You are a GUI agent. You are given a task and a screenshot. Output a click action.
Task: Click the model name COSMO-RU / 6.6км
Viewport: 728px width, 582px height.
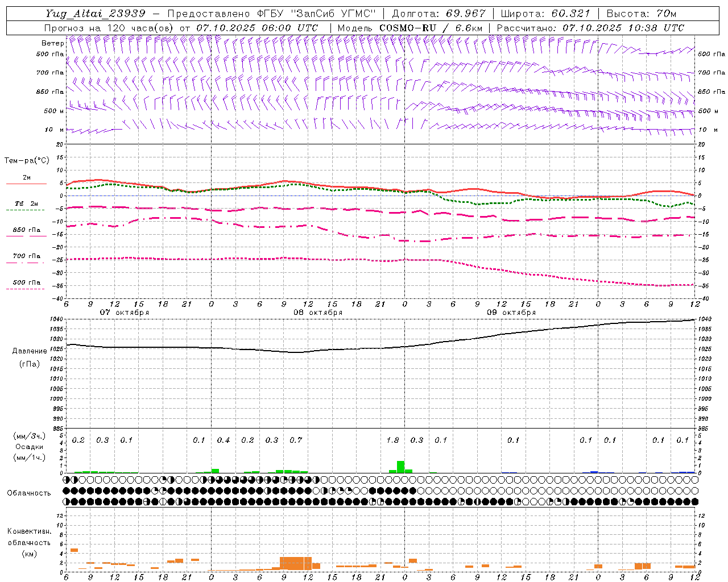pyautogui.click(x=431, y=28)
